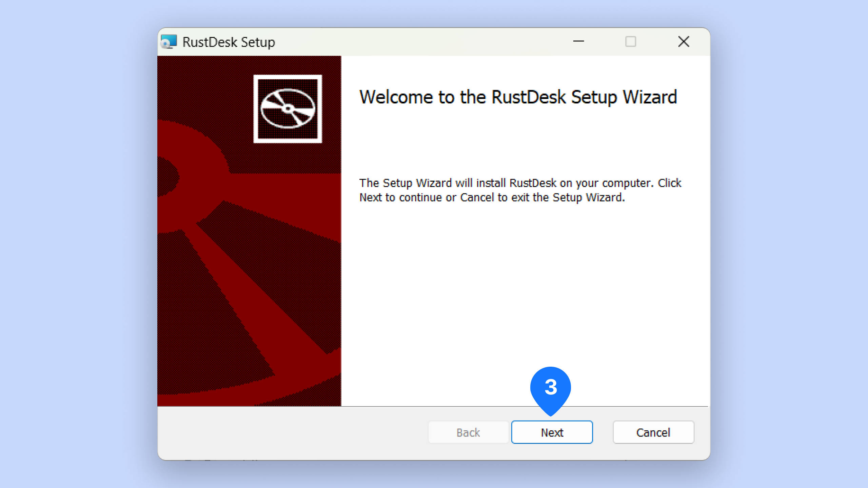Click empty title bar area beside window title
This screenshot has height=488, width=868.
pos(407,42)
